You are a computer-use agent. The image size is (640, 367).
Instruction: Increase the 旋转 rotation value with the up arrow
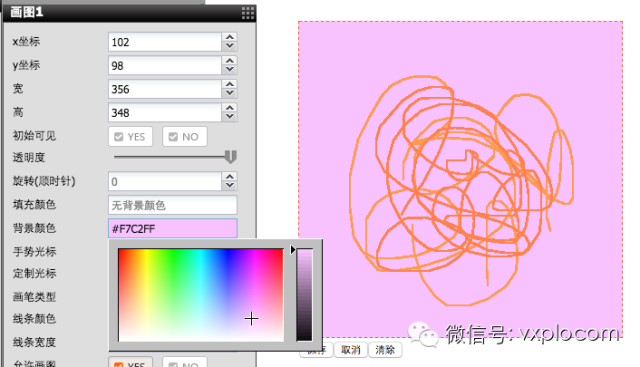click(230, 177)
